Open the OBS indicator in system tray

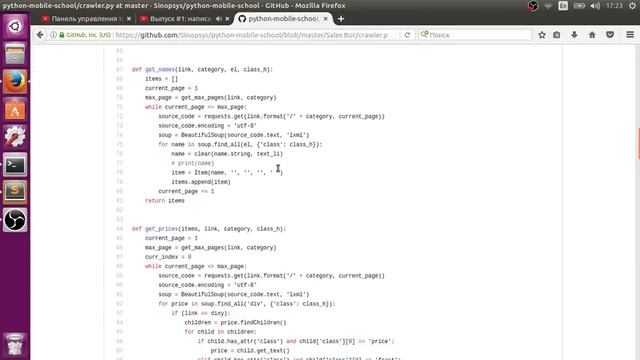coord(533,6)
